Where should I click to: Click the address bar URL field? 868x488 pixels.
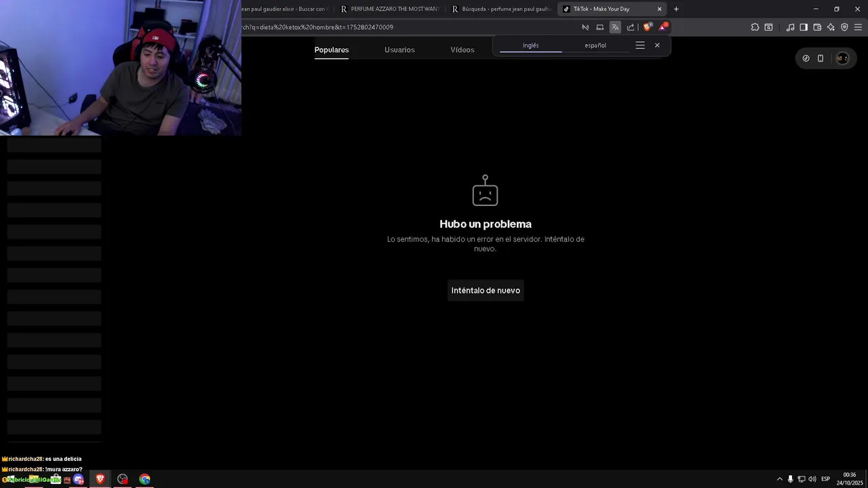pyautogui.click(x=407, y=27)
